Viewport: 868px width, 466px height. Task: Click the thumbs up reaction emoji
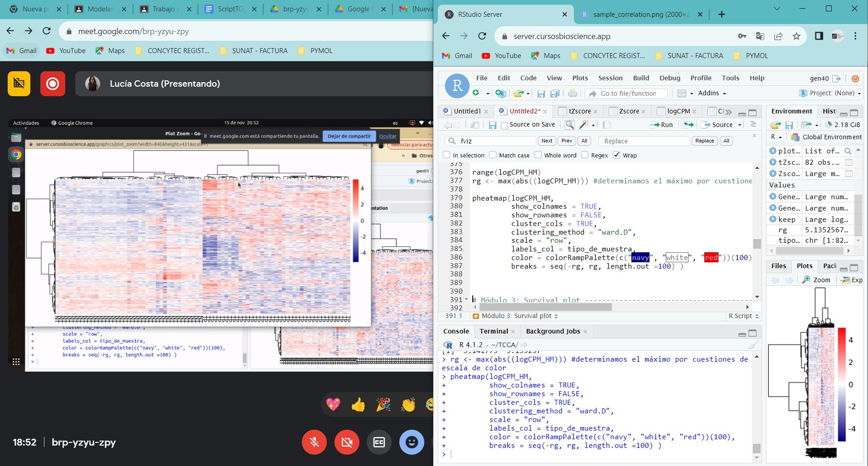point(358,404)
